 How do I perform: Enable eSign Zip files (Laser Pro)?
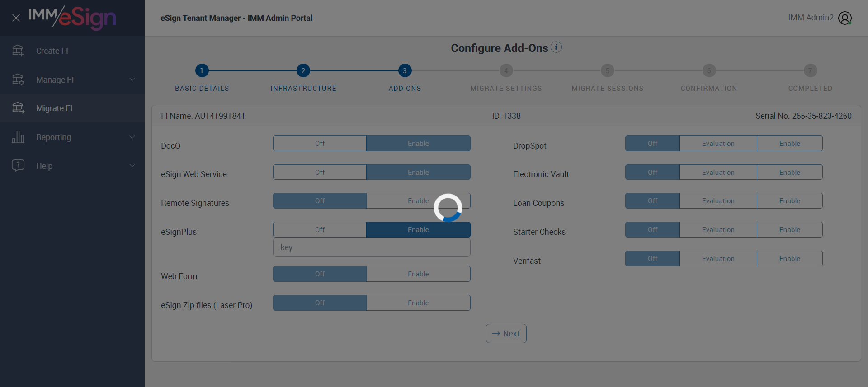point(418,303)
